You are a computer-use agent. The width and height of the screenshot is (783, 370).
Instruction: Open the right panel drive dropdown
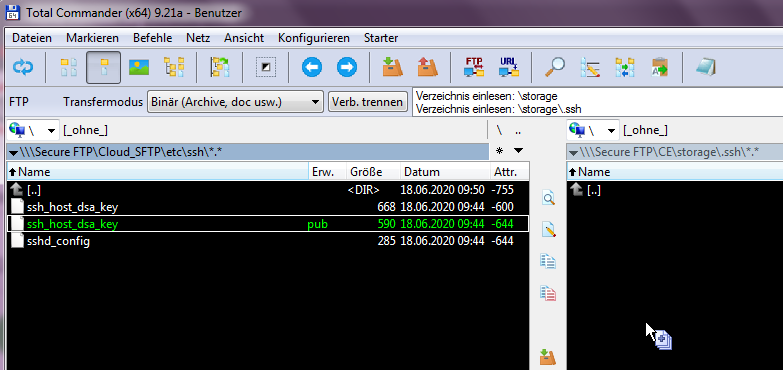pyautogui.click(x=593, y=131)
